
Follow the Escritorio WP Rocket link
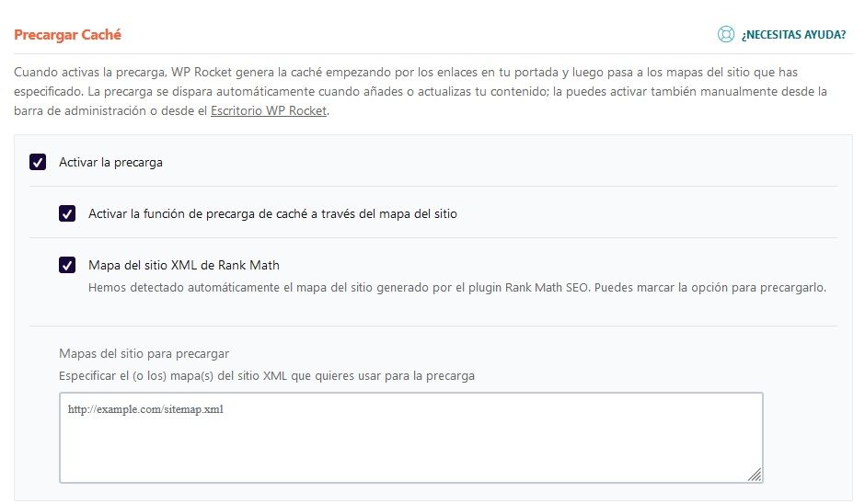click(269, 111)
